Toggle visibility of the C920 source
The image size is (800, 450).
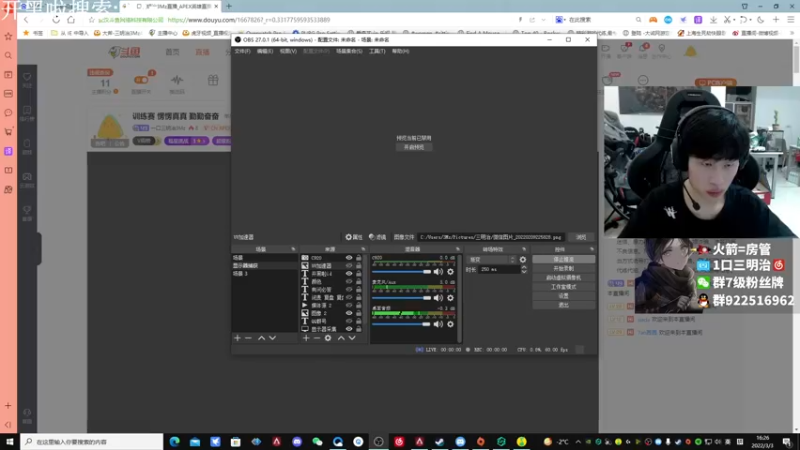click(349, 258)
